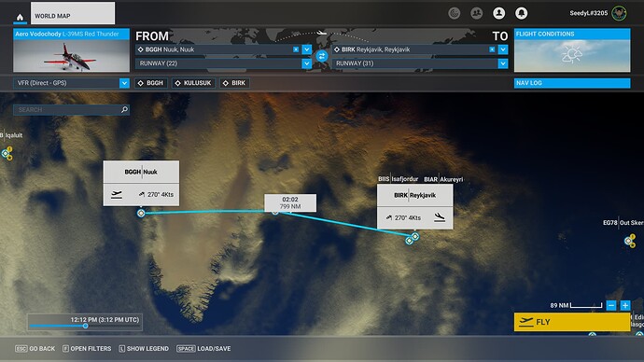The width and height of the screenshot is (644, 362).
Task: Expand the arrival RUNWAY (31) dropdown
Action: (x=503, y=63)
